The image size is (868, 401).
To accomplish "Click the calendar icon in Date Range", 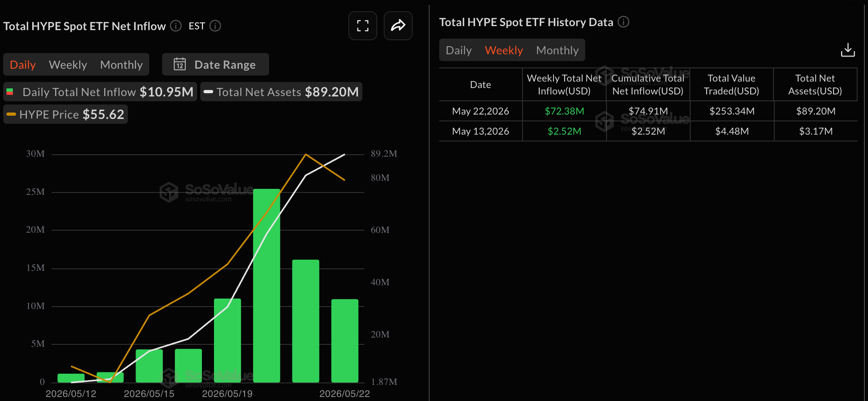I will coord(179,64).
